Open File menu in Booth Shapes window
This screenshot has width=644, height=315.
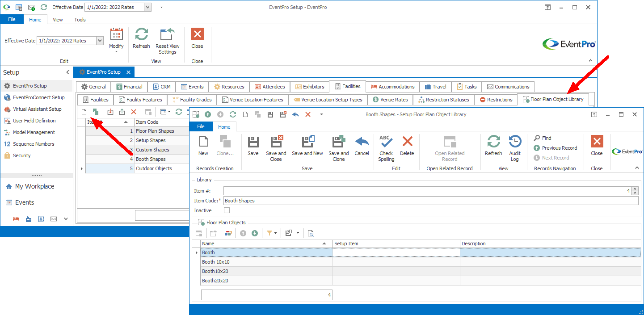201,127
